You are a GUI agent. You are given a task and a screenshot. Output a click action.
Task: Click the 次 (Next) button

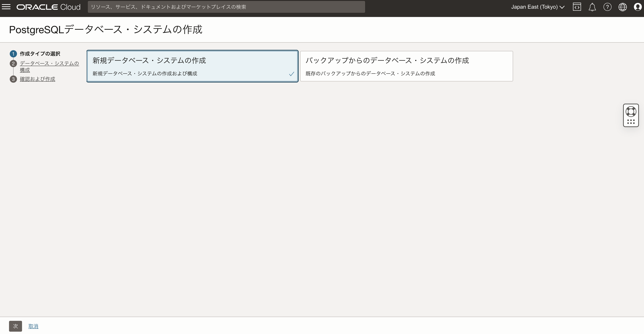[16, 326]
